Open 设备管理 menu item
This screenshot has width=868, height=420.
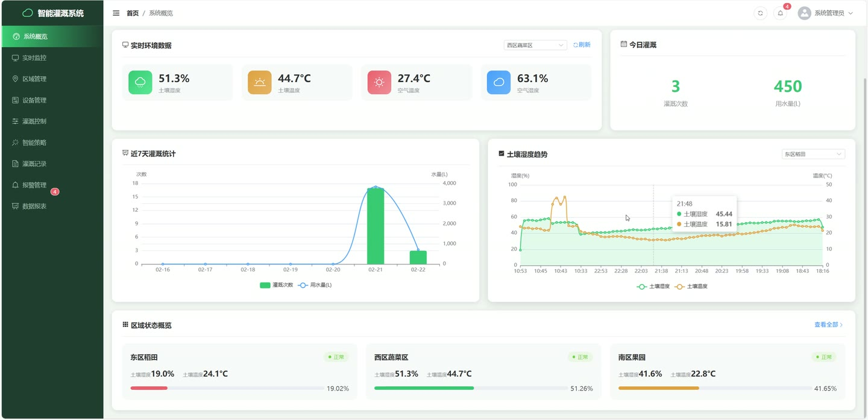[52, 100]
